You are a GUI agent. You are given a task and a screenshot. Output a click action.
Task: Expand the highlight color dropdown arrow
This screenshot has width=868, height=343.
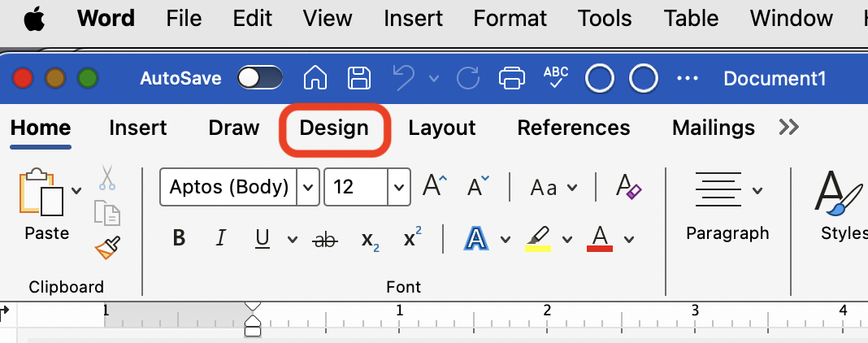567,240
